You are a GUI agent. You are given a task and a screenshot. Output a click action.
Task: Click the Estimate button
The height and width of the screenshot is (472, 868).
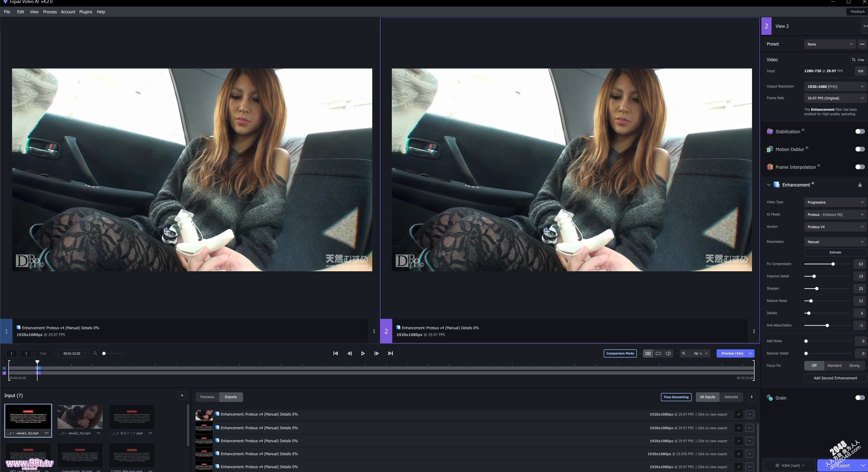click(835, 252)
